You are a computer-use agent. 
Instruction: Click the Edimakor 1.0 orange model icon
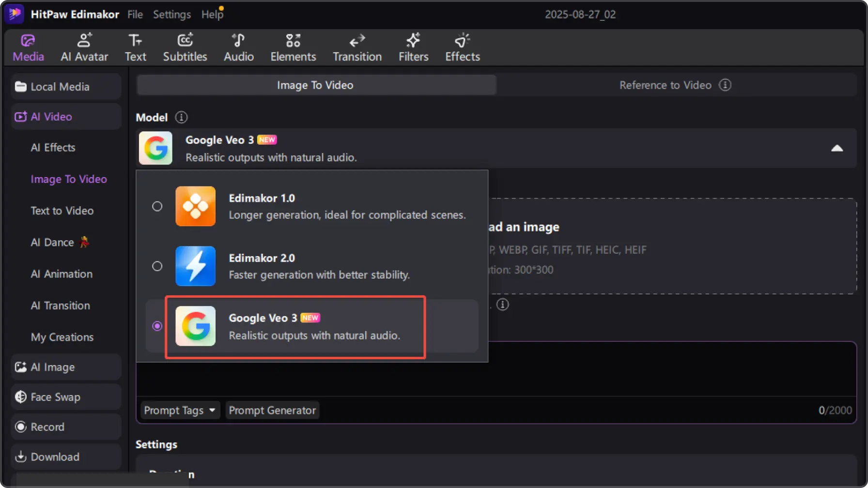coord(195,206)
